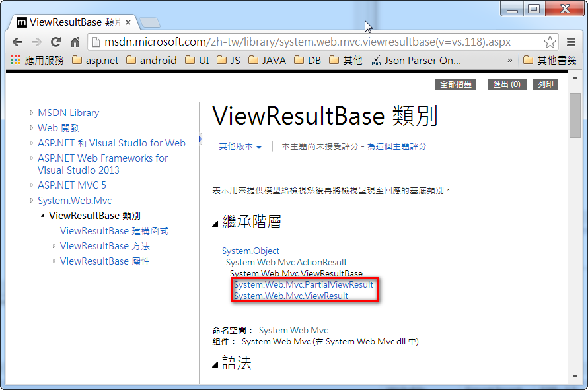Collapse the ViewResultBase 類別 tree node
This screenshot has width=588, height=390.
pos(43,216)
